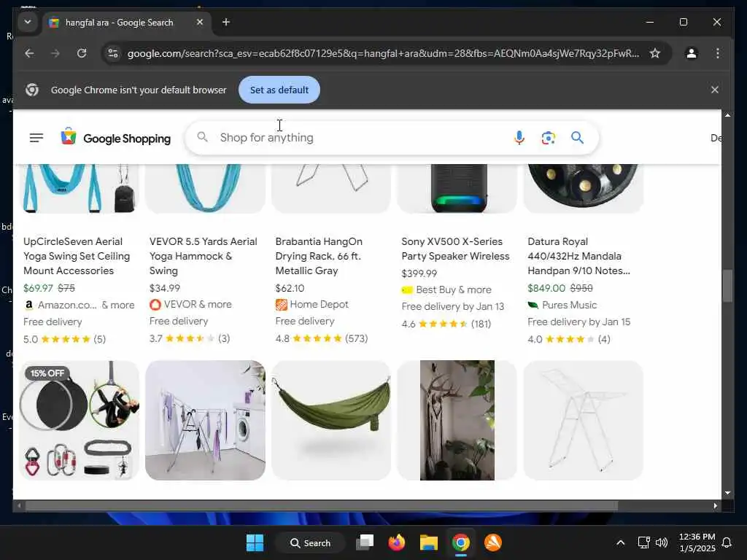Open Sony XV500 X-Series Party Speaker listing
This screenshot has width=747, height=560.
[455, 249]
